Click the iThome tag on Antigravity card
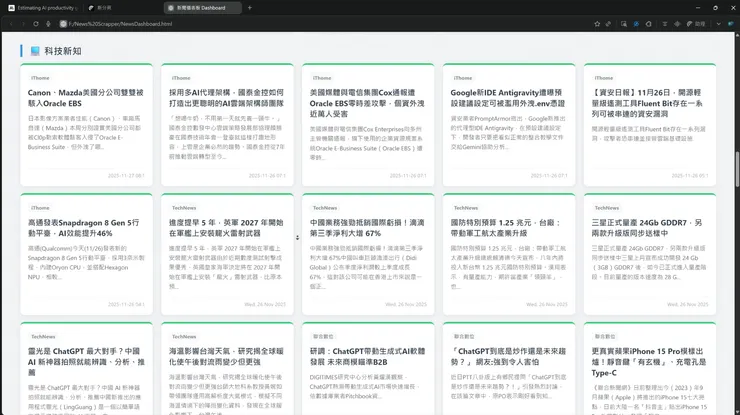 [x=463, y=78]
